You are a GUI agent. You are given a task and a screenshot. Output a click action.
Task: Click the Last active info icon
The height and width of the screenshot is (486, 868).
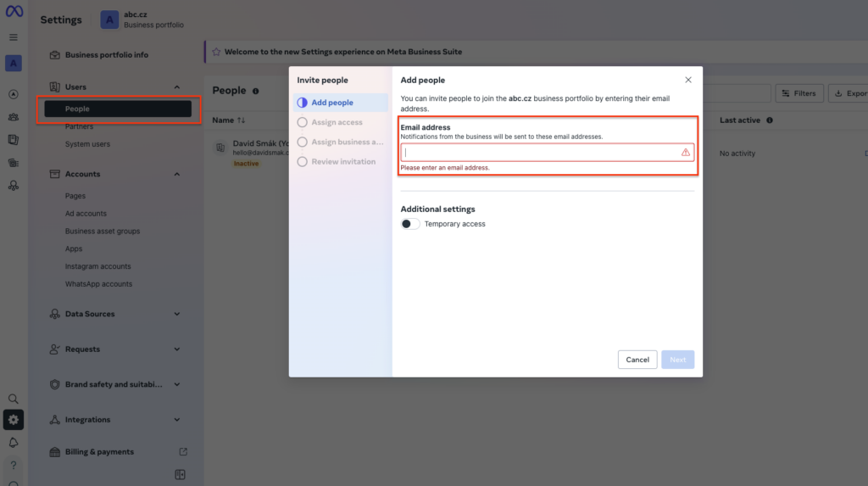coord(770,120)
